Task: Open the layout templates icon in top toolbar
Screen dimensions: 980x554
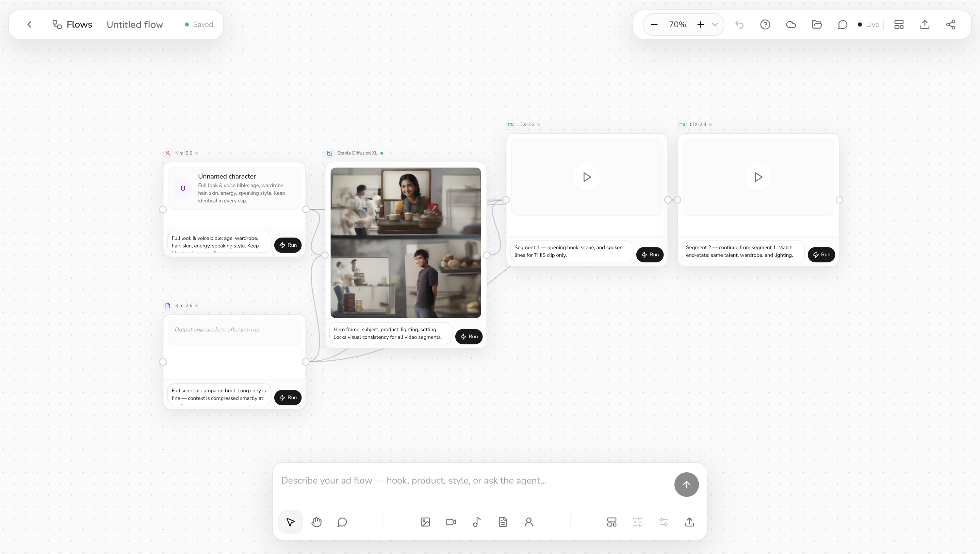Action: click(x=899, y=25)
